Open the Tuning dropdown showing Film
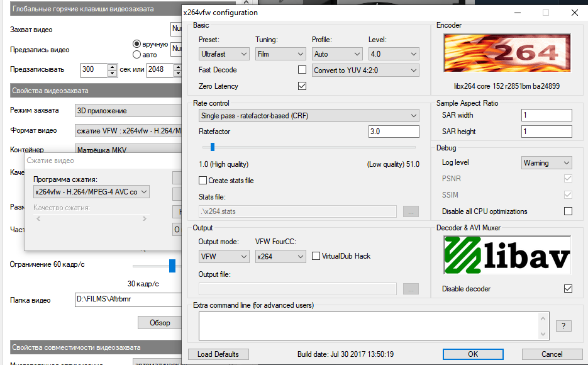The image size is (588, 365). (280, 54)
